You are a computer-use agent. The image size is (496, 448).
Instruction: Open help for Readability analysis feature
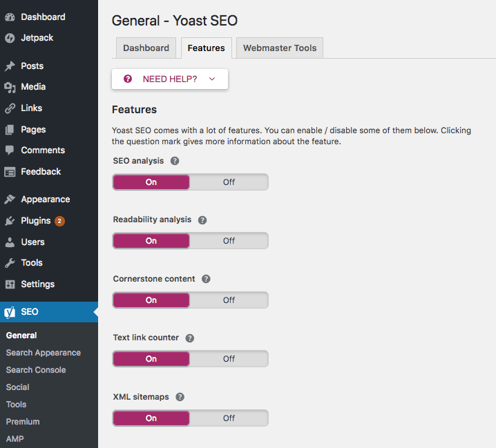[202, 220]
